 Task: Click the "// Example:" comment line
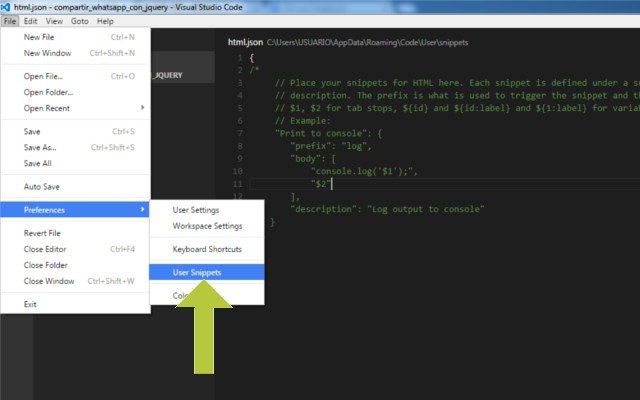303,121
